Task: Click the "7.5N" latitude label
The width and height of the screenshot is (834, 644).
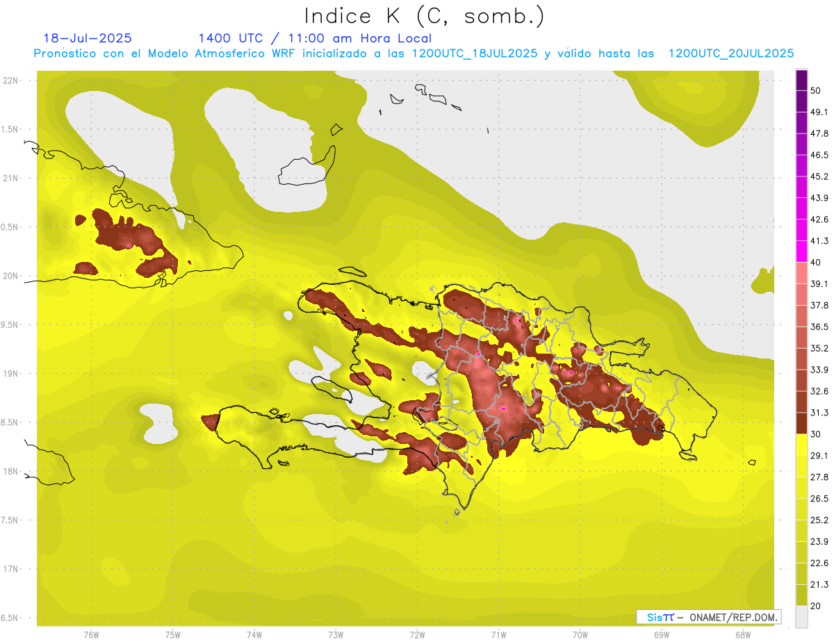Action: (10, 520)
